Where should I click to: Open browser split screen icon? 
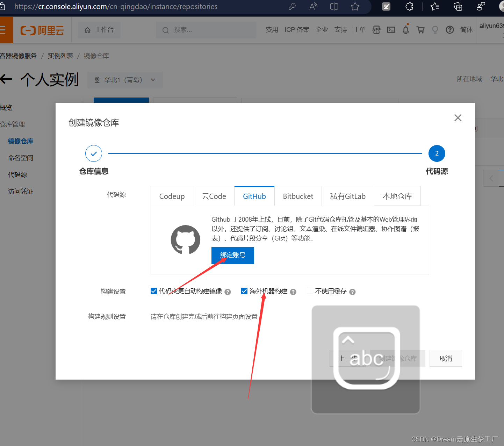coord(334,7)
